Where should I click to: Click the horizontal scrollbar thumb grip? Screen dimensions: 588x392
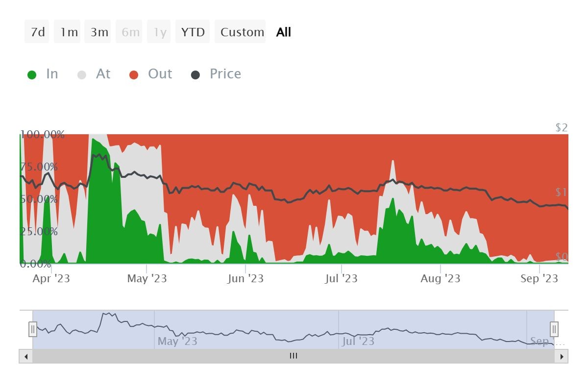[294, 356]
